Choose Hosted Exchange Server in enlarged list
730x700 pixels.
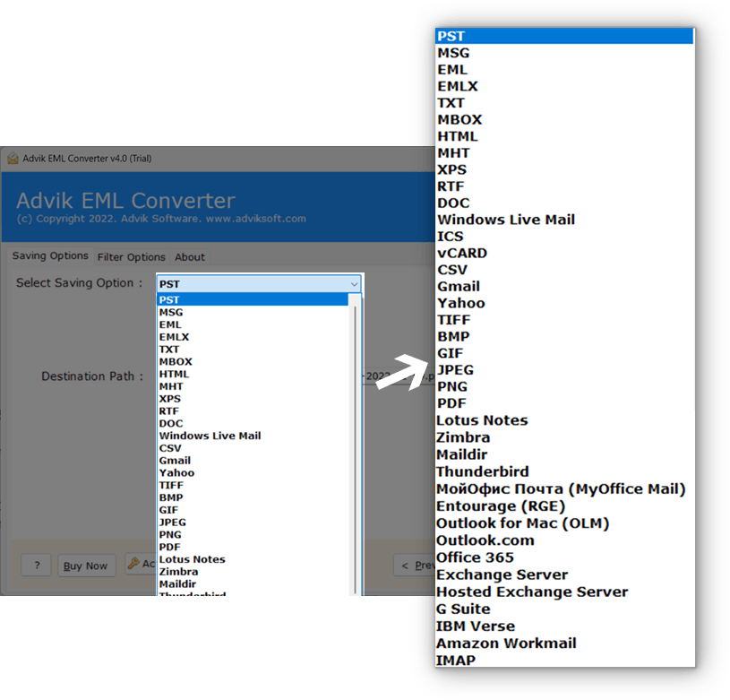(564, 592)
